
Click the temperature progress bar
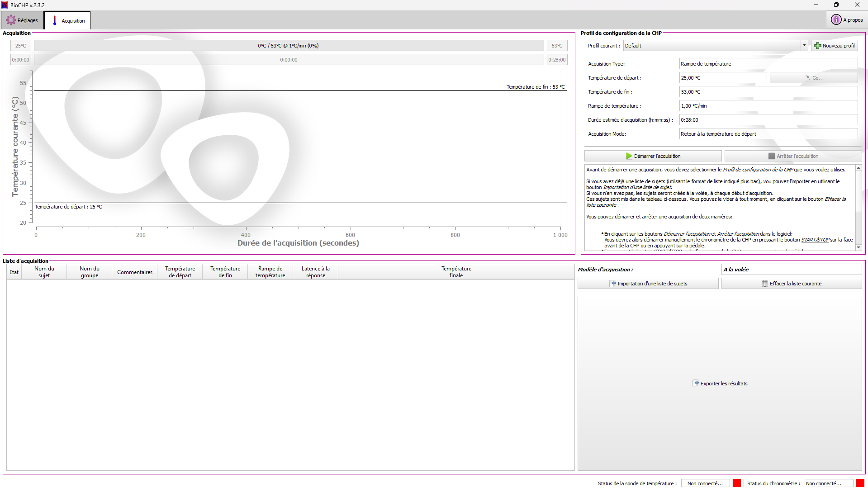click(x=289, y=46)
